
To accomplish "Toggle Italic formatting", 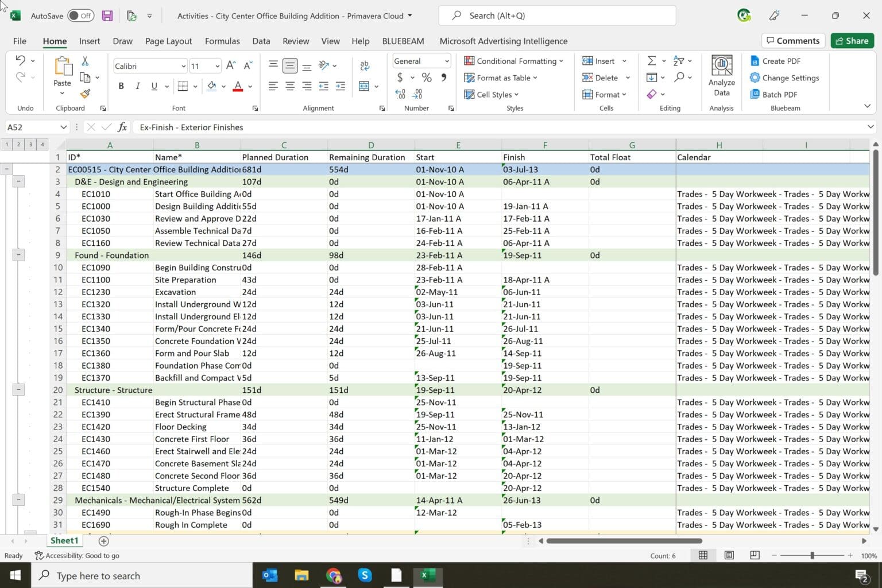I will [137, 86].
